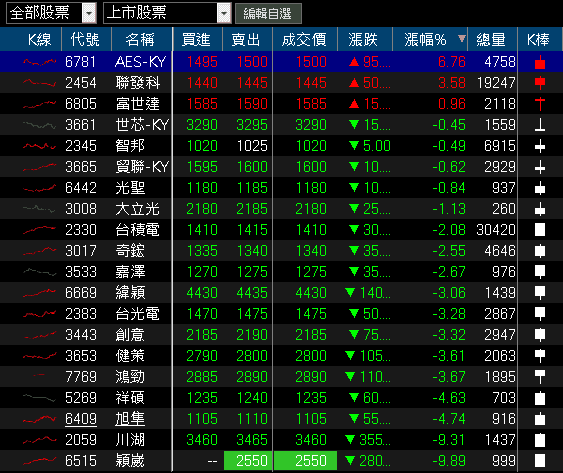The width and height of the screenshot is (563, 473).
Task: Sort by the 賣出 column header
Action: pyautogui.click(x=246, y=40)
